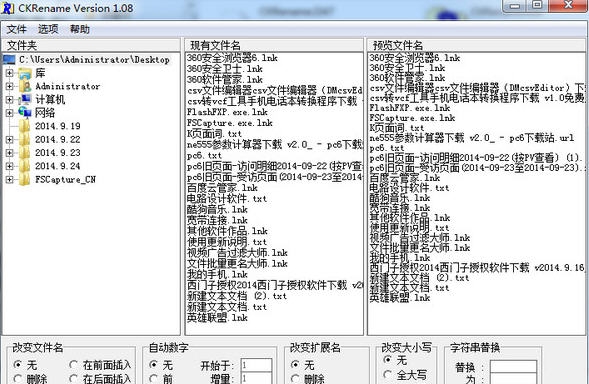Click the 增量 number field
Screen dimensions: 589x384
click(x=256, y=378)
